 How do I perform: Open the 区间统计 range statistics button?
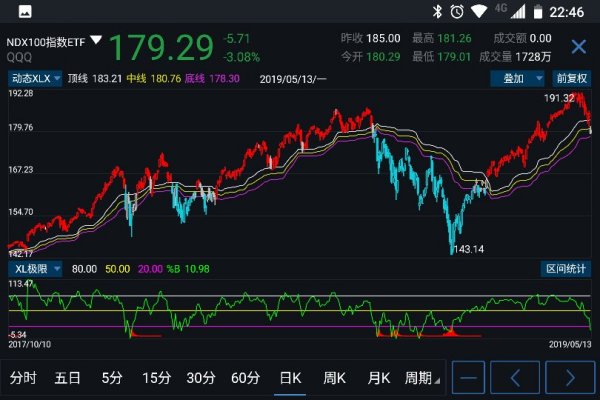567,269
